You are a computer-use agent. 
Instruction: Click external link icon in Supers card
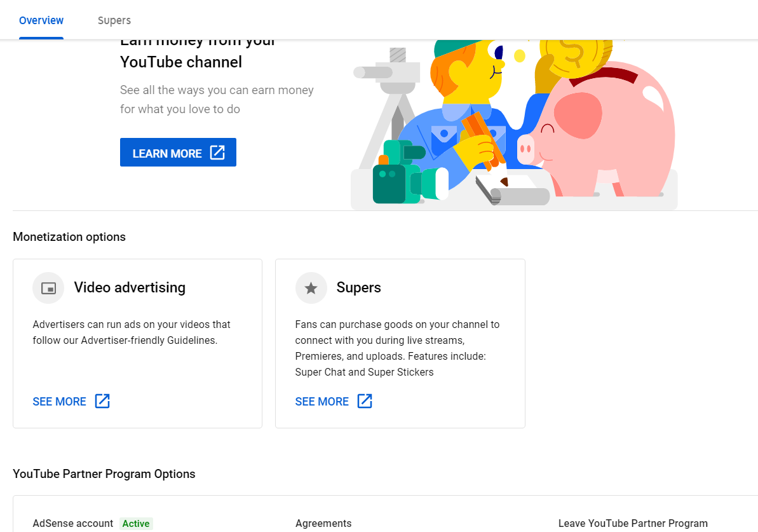point(365,401)
